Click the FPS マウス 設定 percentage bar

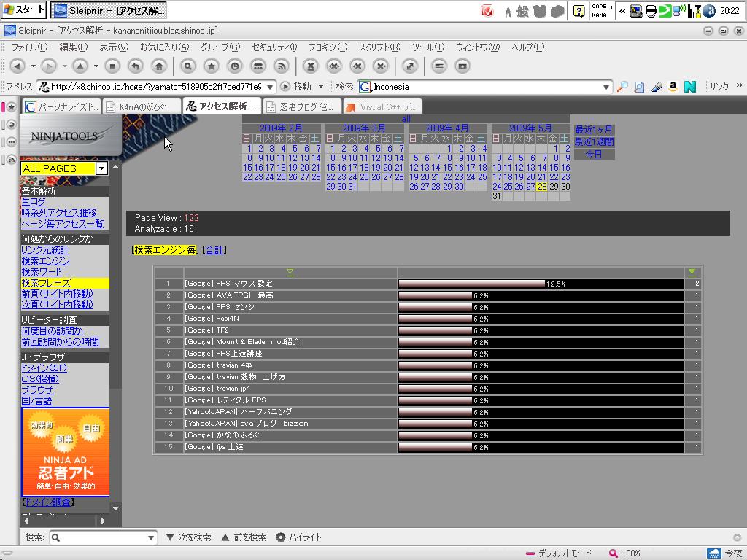(471, 284)
